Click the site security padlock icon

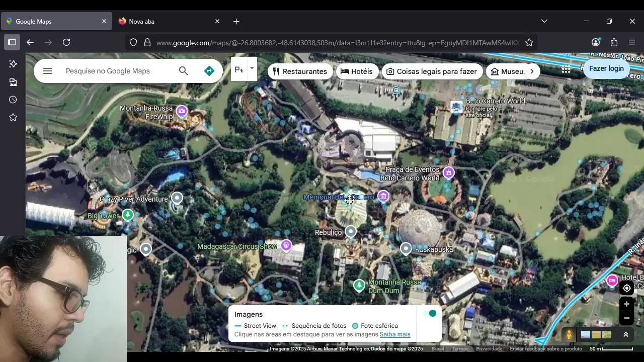[147, 43]
